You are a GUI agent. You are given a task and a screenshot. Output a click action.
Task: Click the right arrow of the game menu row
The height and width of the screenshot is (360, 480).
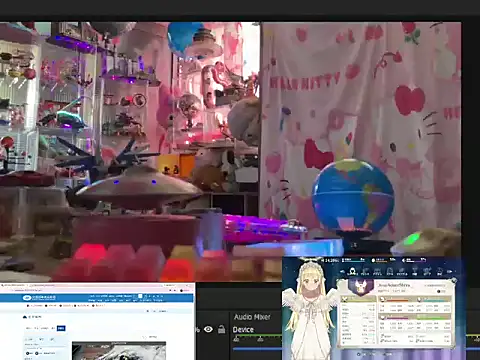tap(449, 272)
